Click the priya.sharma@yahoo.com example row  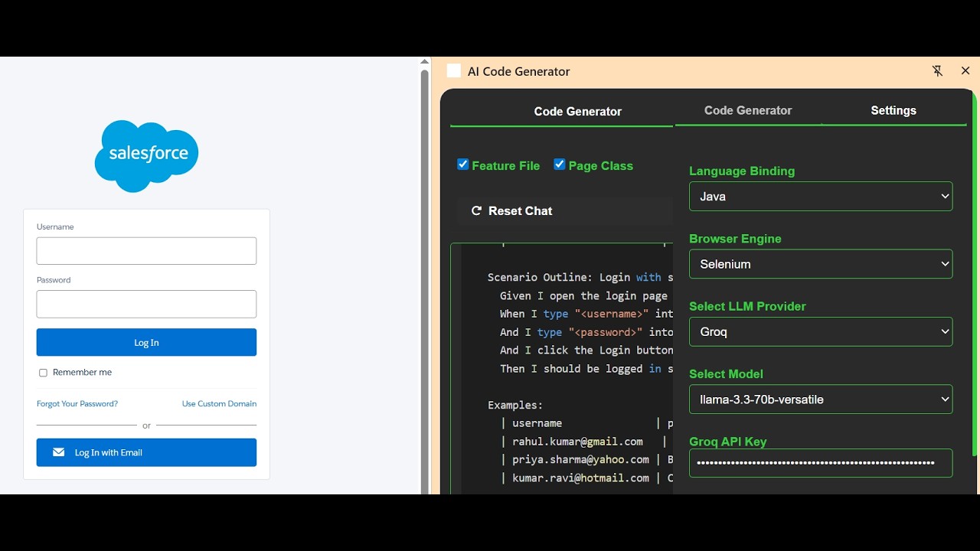coord(586,460)
